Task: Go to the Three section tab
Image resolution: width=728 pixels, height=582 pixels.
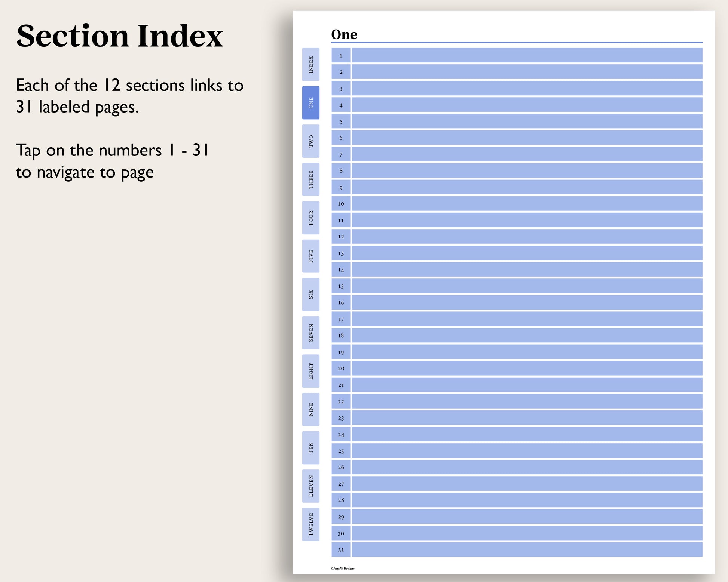Action: point(311,179)
